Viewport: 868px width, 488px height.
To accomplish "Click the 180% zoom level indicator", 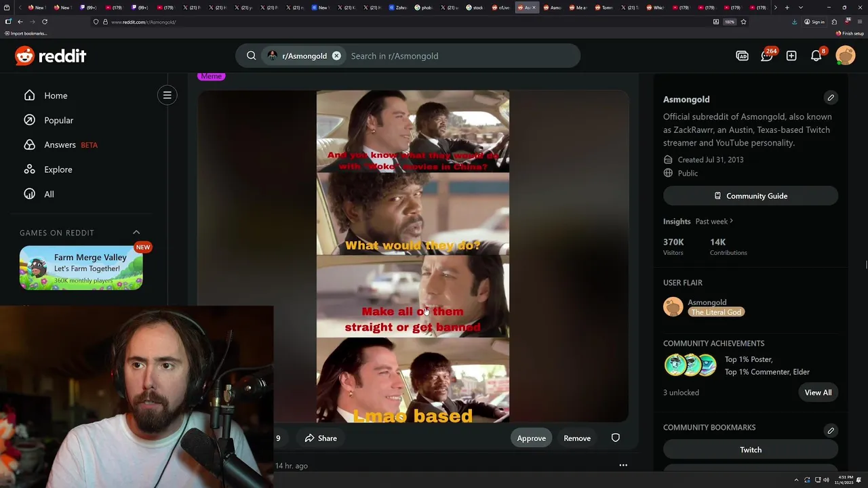I will (730, 22).
